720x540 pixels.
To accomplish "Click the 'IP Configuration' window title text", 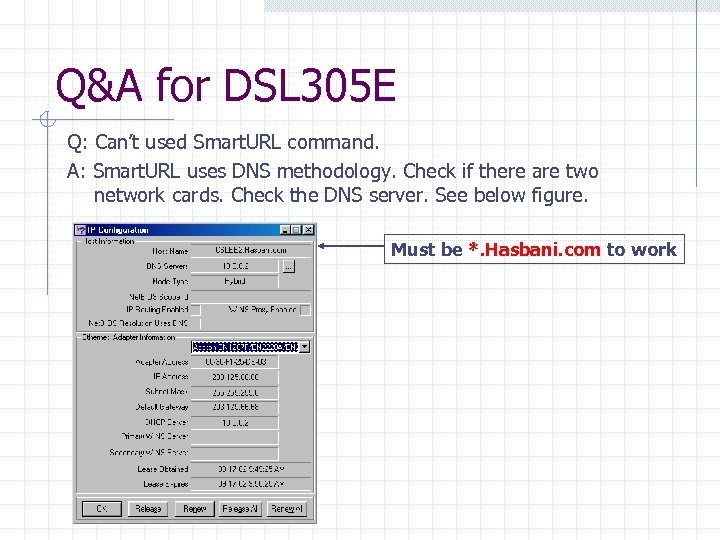I will click(118, 230).
